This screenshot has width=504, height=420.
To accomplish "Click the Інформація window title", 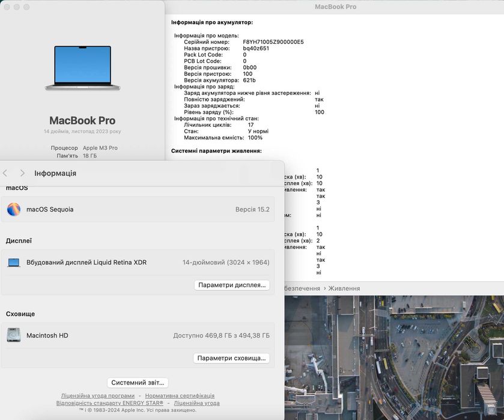I will click(x=55, y=173).
